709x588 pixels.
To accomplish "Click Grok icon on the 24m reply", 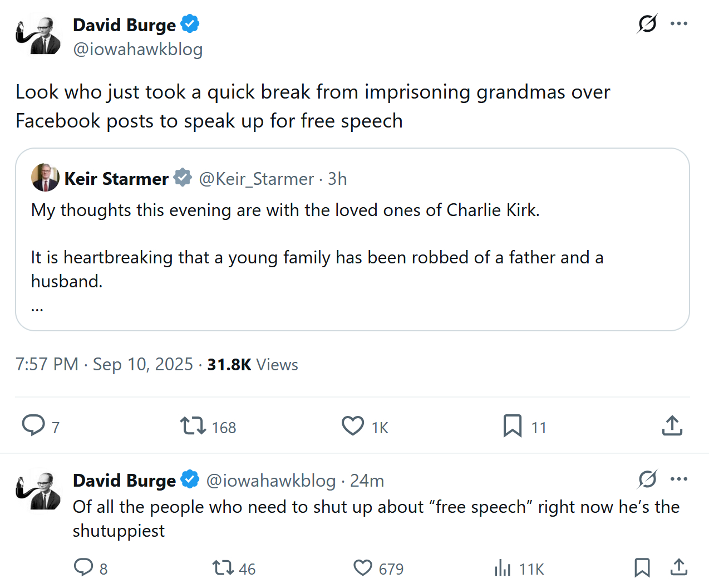I will click(647, 479).
